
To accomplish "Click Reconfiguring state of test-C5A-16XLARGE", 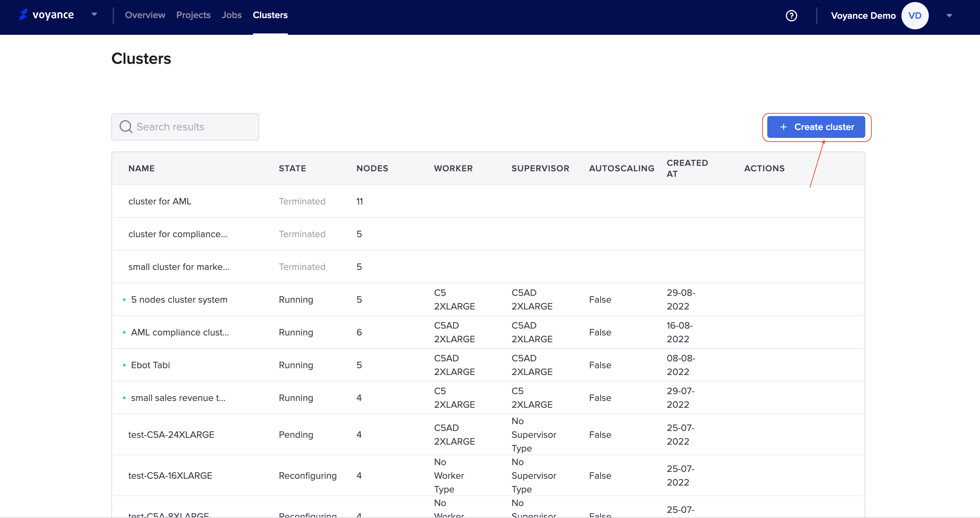I will click(x=308, y=476).
